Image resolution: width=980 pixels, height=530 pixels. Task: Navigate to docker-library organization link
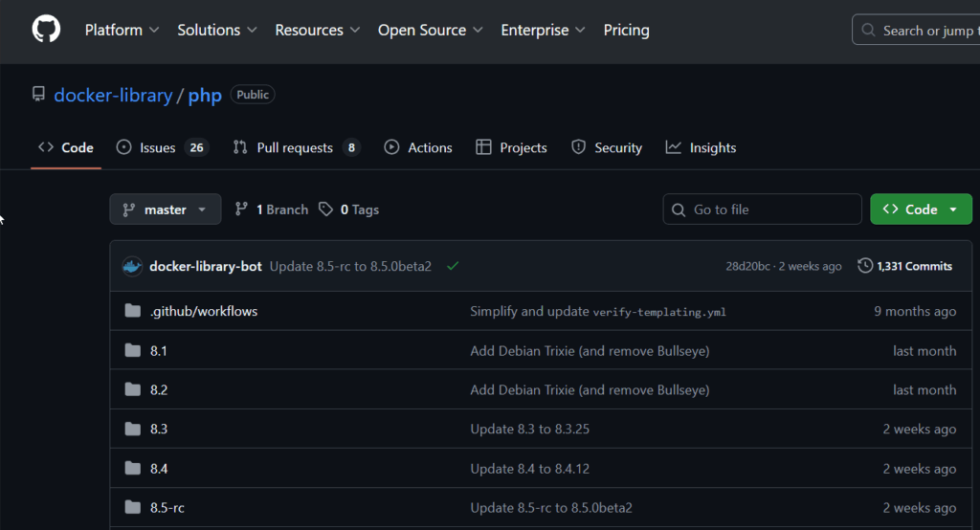[x=113, y=95]
